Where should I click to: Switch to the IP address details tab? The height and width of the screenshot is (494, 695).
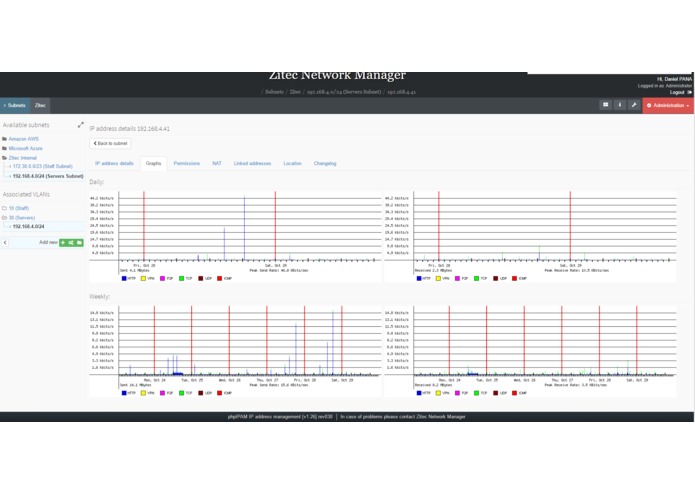[114, 163]
